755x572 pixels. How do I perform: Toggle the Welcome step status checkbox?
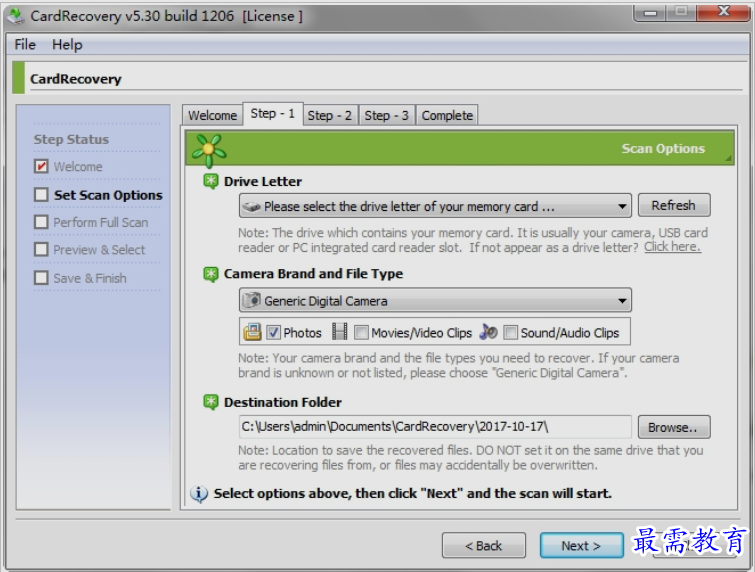coord(41,167)
